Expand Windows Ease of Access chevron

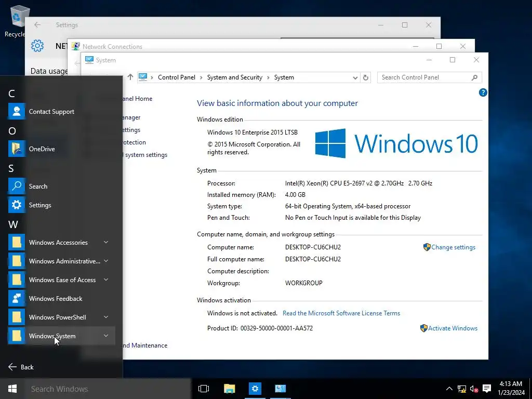(106, 280)
